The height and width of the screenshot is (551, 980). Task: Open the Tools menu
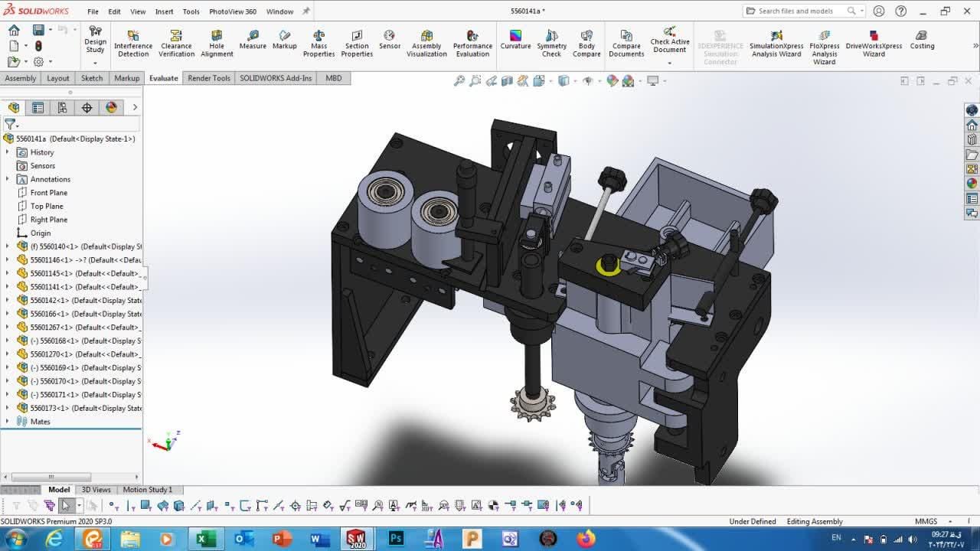click(191, 11)
